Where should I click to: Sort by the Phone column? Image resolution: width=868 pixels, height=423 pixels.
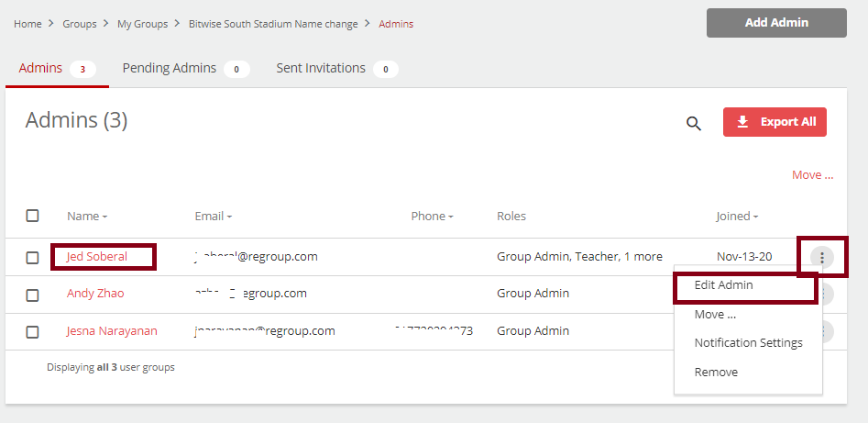tap(432, 217)
